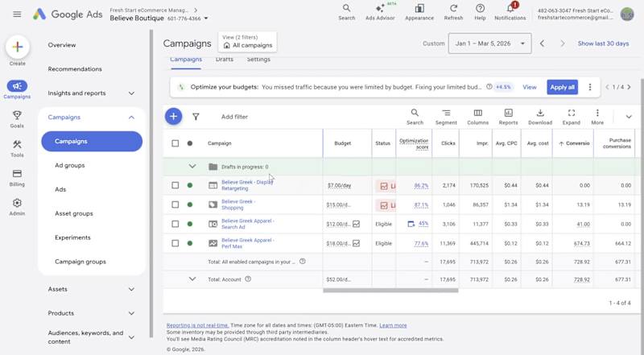Image resolution: width=644 pixels, height=355 pixels.
Task: Open the Help menu
Action: (480, 12)
